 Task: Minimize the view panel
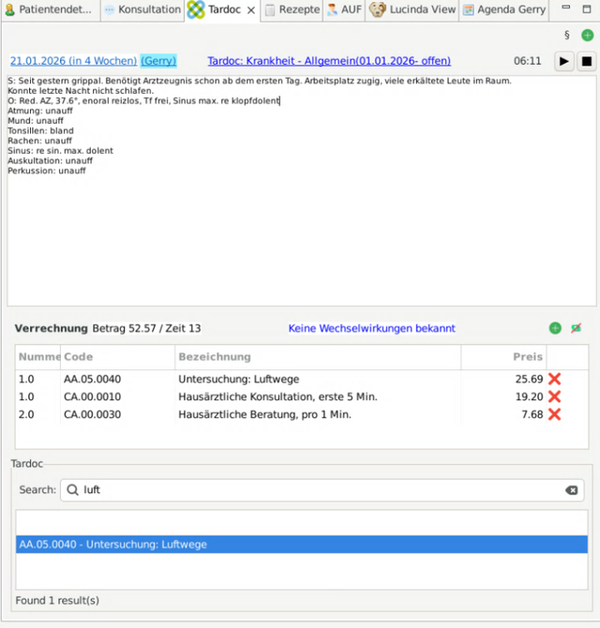(x=566, y=7)
